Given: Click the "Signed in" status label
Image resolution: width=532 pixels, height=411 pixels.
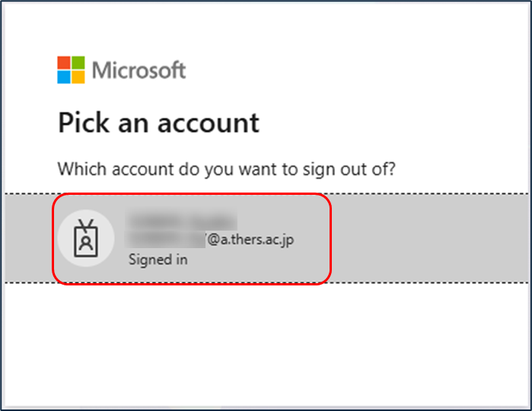Looking at the screenshot, I should tap(158, 260).
